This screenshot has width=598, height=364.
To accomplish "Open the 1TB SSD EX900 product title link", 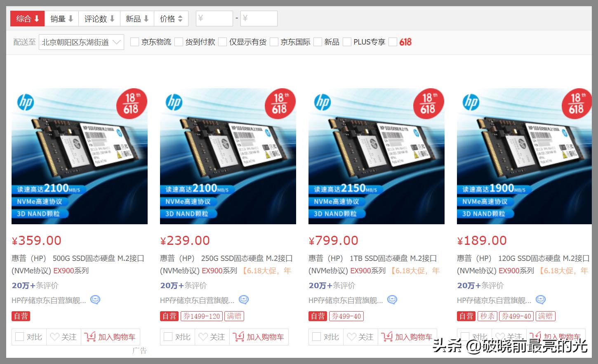I will coord(374,265).
